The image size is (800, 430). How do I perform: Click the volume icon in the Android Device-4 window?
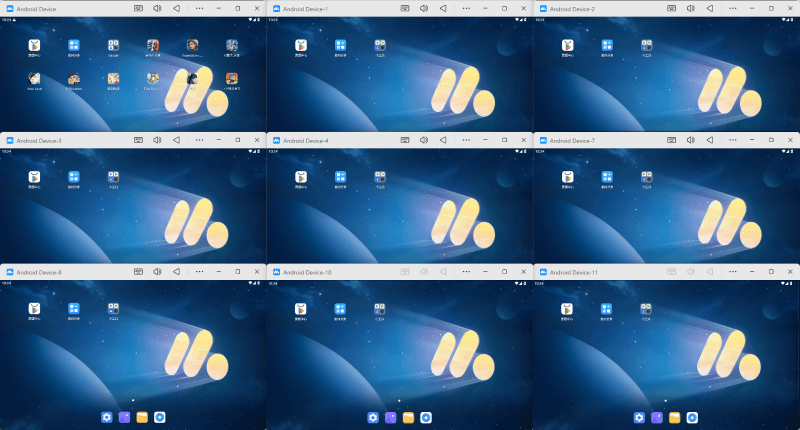pyautogui.click(x=424, y=140)
